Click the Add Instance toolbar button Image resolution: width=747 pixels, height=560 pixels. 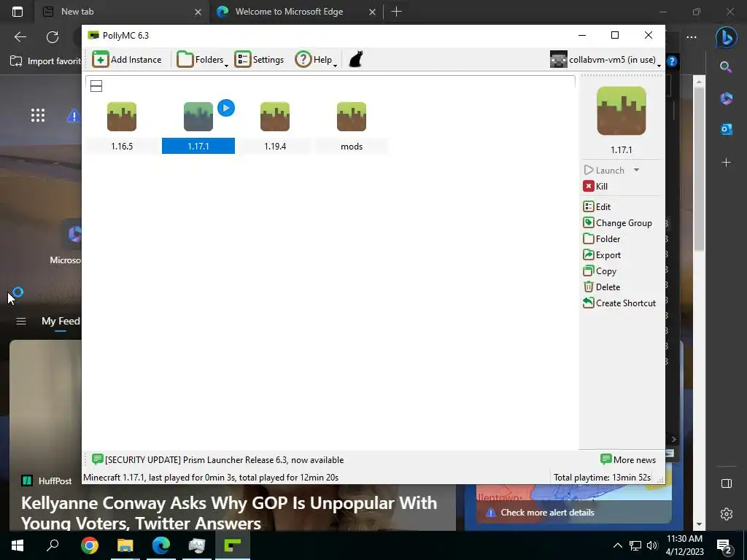pos(127,60)
